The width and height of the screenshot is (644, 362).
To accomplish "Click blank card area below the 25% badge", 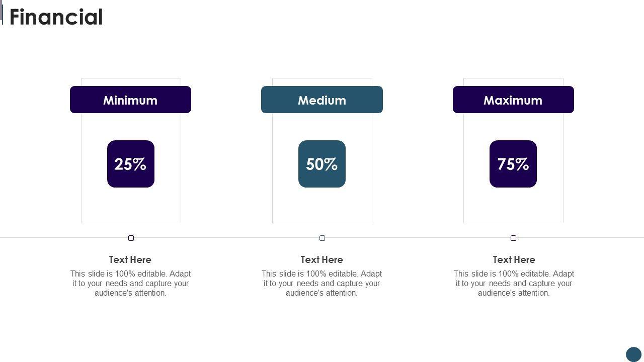I will (131, 205).
